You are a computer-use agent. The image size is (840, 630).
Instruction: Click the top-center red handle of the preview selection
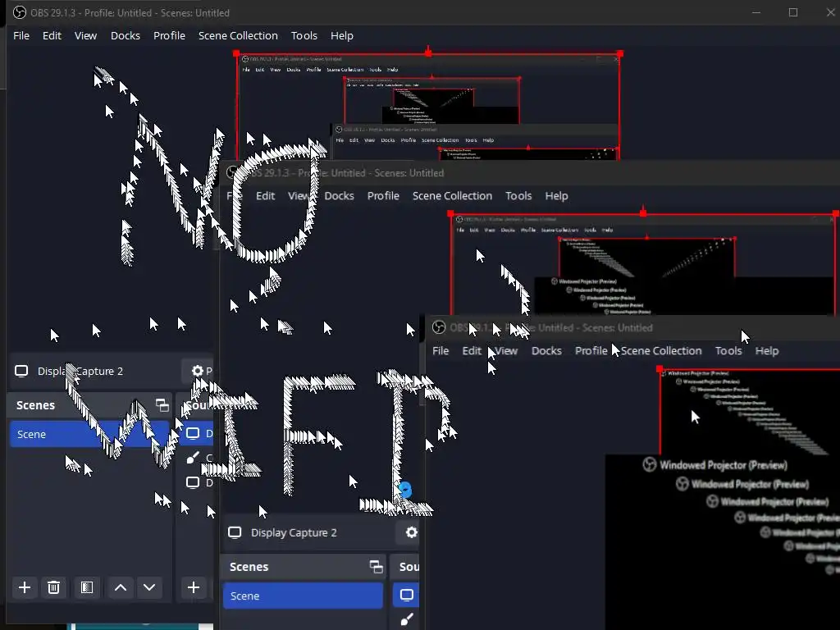click(428, 53)
